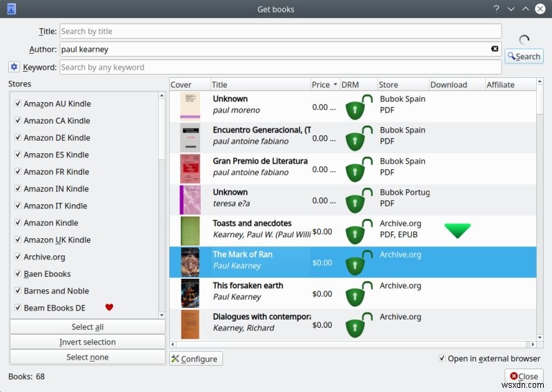Click the DRM lock icon for This forsaken earth

coord(358,294)
